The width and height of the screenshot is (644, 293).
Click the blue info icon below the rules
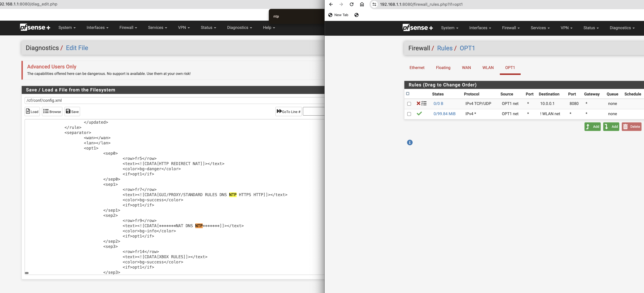410,142
